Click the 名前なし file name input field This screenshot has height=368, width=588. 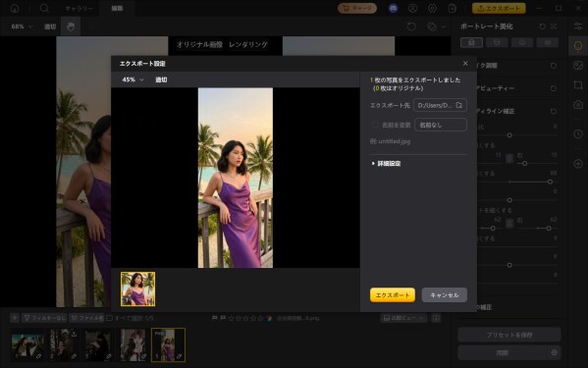441,125
